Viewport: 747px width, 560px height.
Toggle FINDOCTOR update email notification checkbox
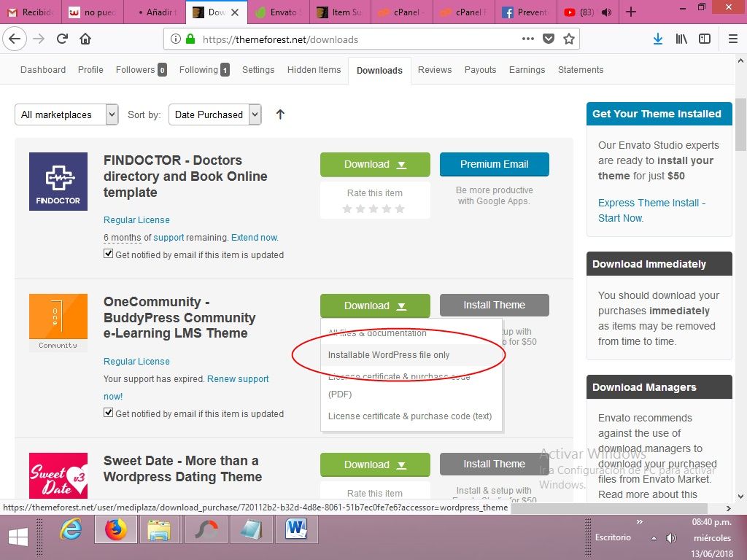pyautogui.click(x=108, y=253)
